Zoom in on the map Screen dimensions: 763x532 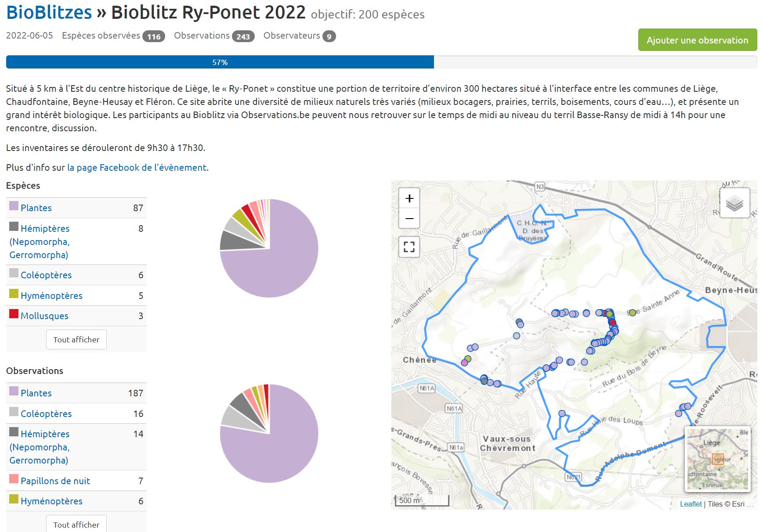(x=409, y=198)
